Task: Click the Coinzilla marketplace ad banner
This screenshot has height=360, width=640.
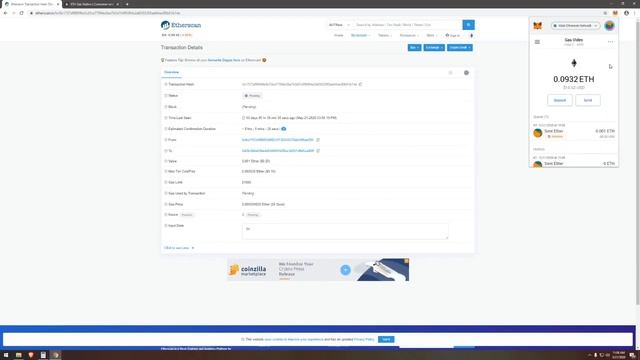Action: click(x=318, y=269)
